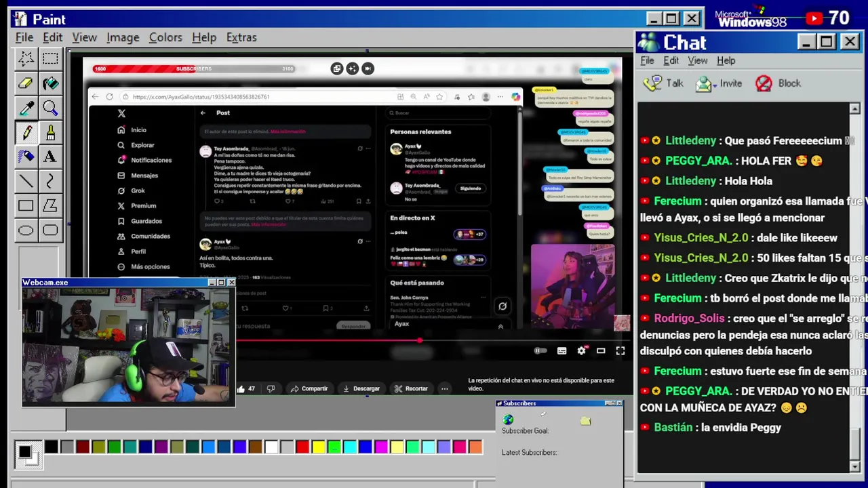Open Paint's View menu
Screen dimensions: 868x488
click(x=85, y=37)
